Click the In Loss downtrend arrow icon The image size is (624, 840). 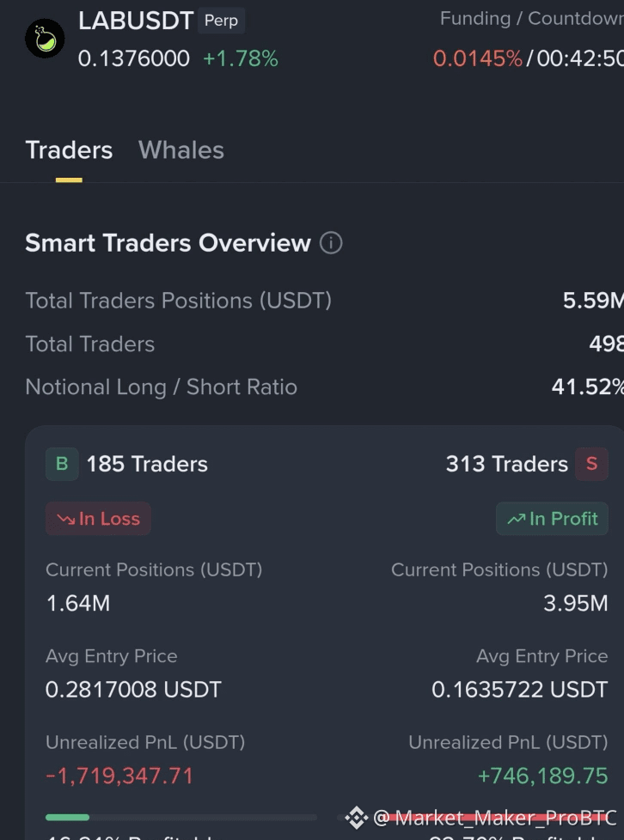point(66,519)
